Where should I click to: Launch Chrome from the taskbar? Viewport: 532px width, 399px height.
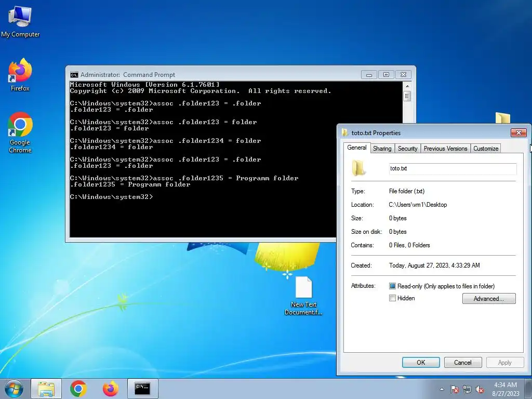tap(78, 389)
